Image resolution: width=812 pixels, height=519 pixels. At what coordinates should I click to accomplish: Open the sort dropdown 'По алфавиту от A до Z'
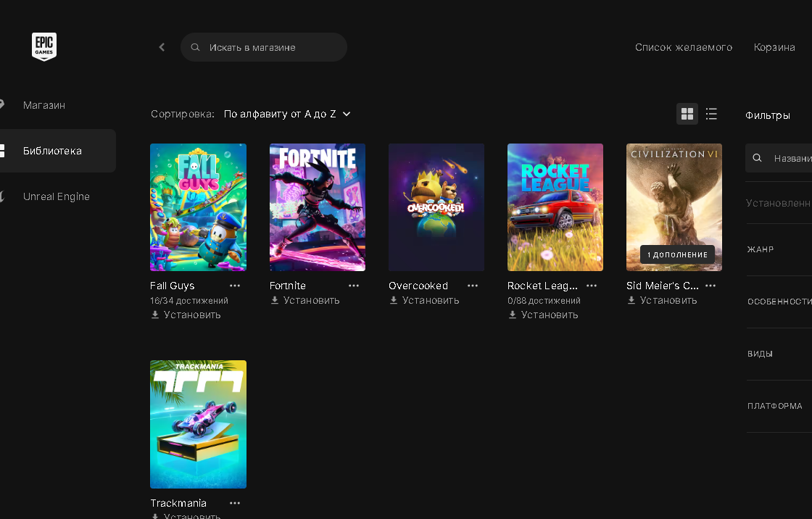tap(287, 114)
